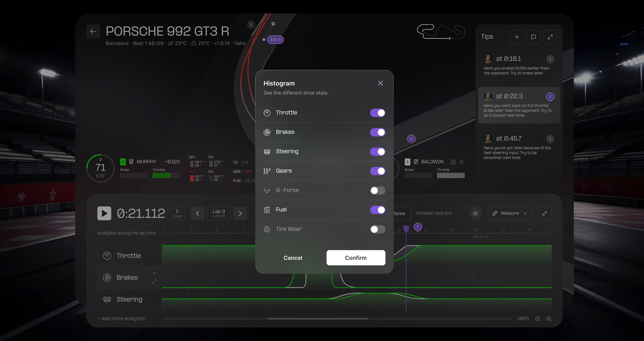The width and height of the screenshot is (644, 341).
Task: Remove the Brakes analytics row
Action: tap(154, 273)
